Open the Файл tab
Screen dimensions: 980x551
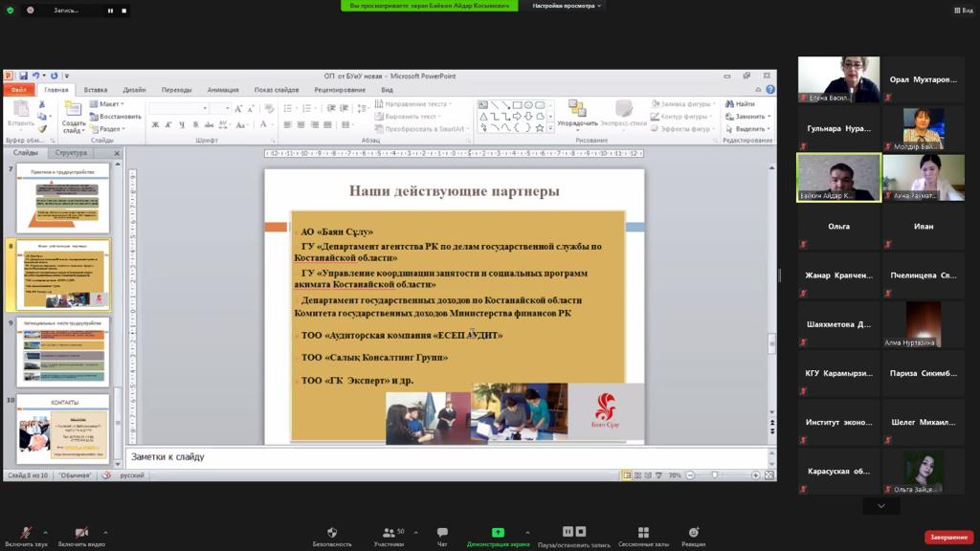coord(19,90)
